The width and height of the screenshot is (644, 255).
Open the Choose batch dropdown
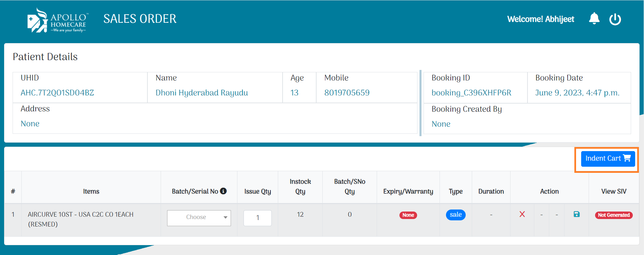pyautogui.click(x=199, y=218)
